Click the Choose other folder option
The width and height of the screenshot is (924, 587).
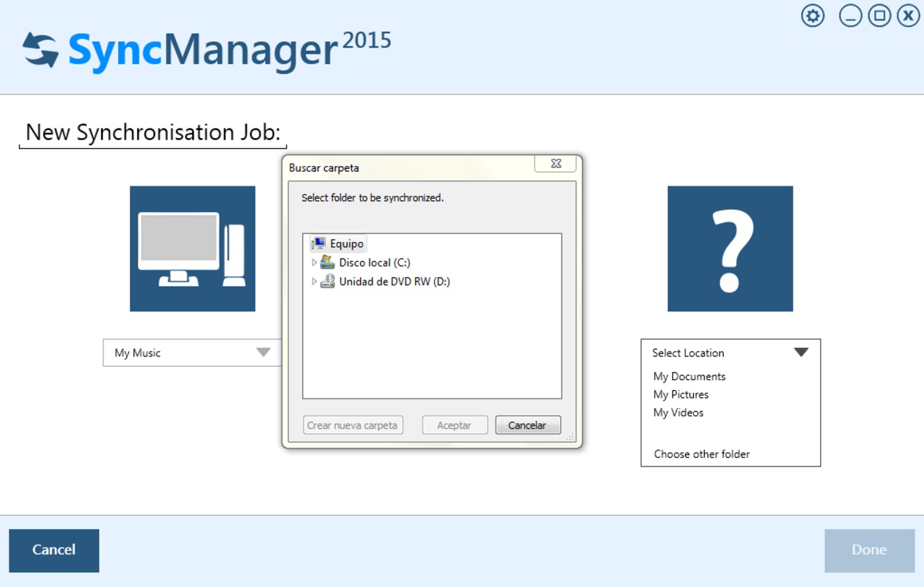[x=701, y=453]
